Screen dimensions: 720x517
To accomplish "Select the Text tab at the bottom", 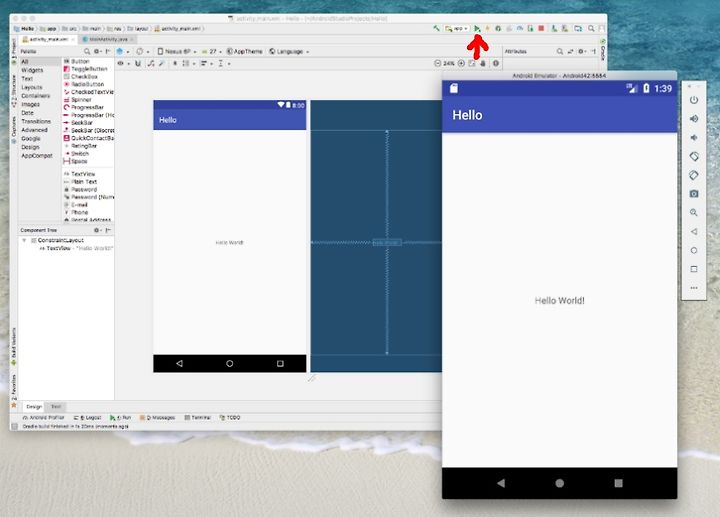I will [56, 406].
